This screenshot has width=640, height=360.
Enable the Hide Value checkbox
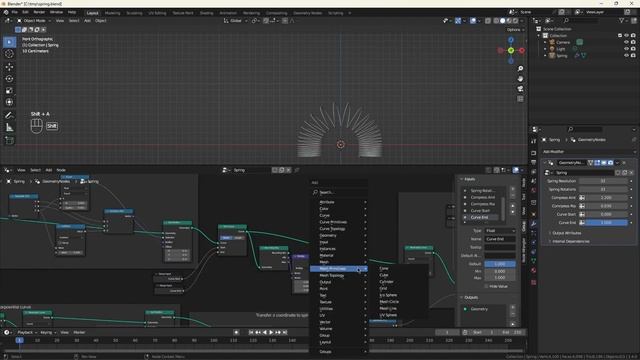coord(486,287)
